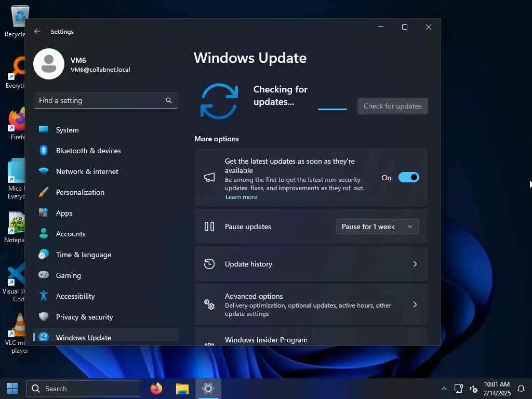Open the Learn more link
The image size is (532, 399).
tap(241, 197)
